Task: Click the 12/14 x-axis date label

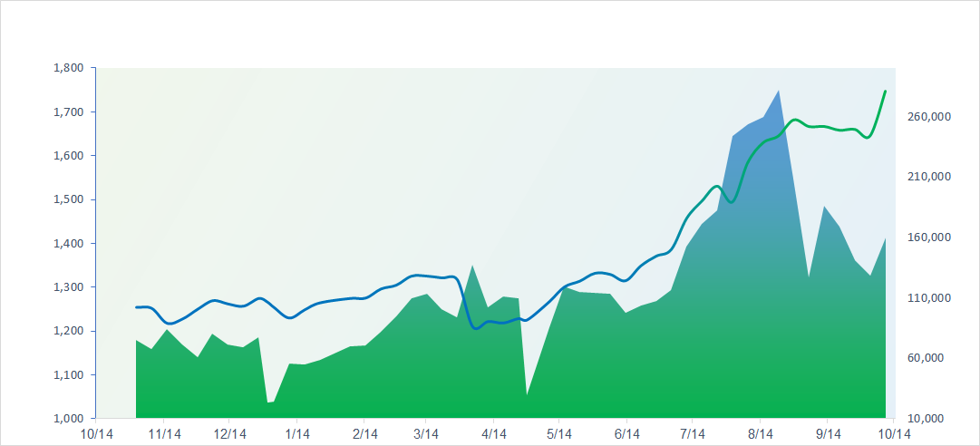Action: pyautogui.click(x=230, y=434)
